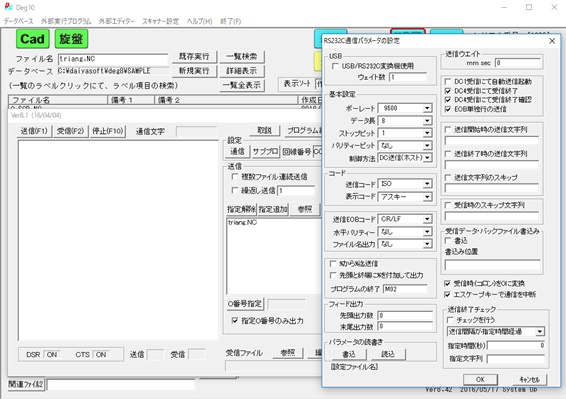
Task: Open the 送信間隔が指定時間経過 dropdown
Action: 540,331
